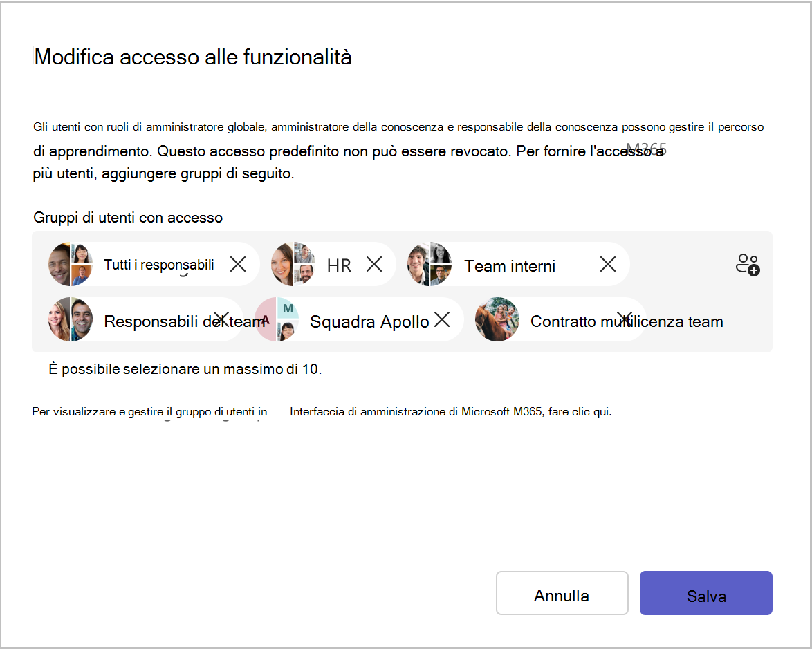Click the Team interni group avatar
Image resolution: width=812 pixels, height=649 pixels.
[430, 263]
